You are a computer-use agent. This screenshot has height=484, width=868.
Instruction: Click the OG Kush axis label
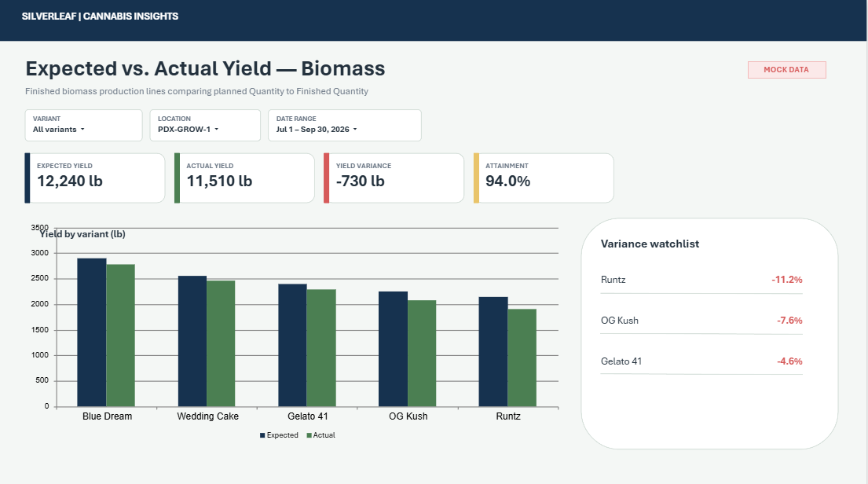[x=408, y=416]
